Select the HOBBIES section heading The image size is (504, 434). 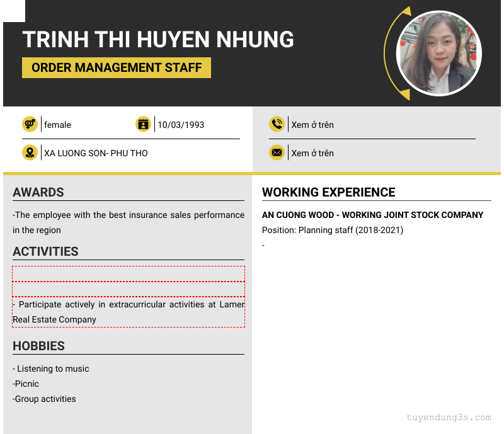[x=38, y=346]
